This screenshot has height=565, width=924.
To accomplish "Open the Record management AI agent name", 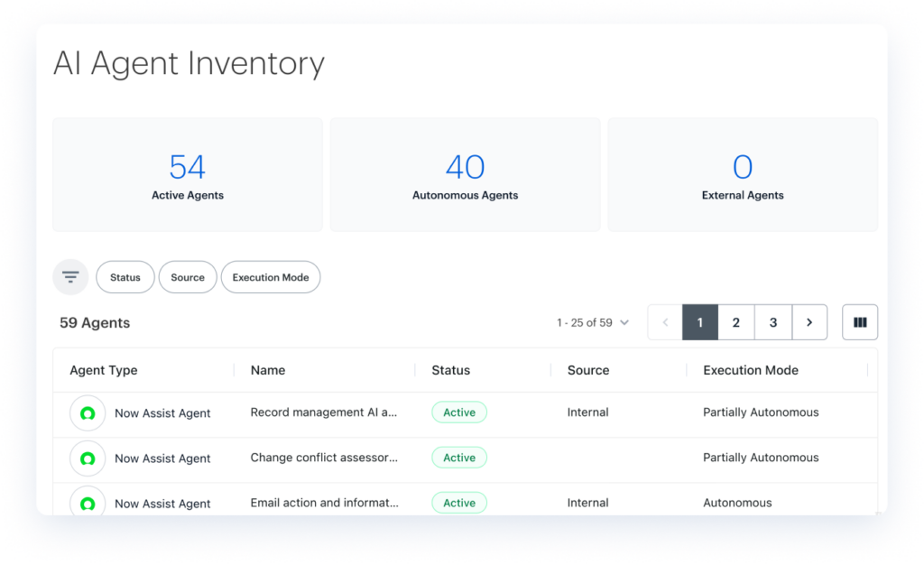I will [323, 412].
